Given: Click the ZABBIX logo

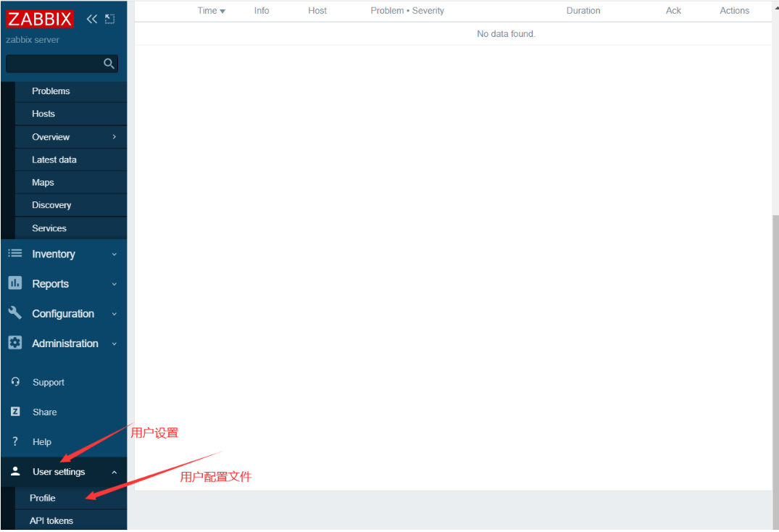Looking at the screenshot, I should [40, 19].
